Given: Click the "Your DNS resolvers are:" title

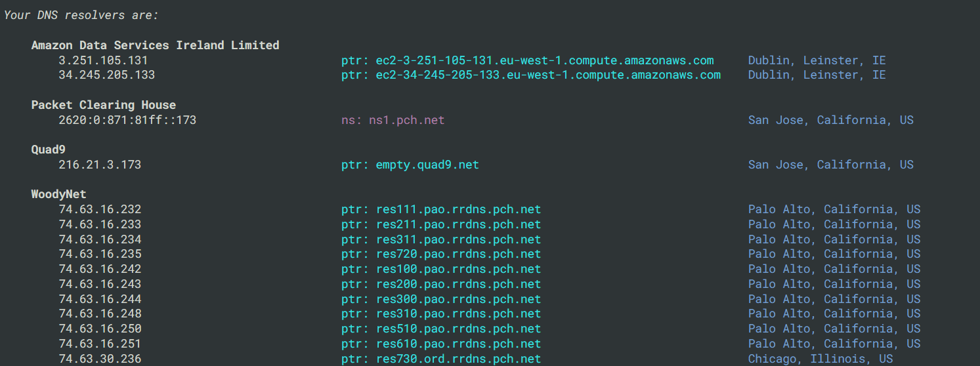Looking at the screenshot, I should [81, 15].
